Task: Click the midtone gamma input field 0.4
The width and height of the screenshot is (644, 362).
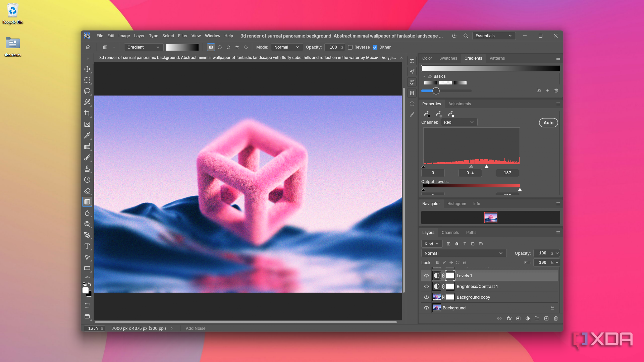Action: coord(470,173)
